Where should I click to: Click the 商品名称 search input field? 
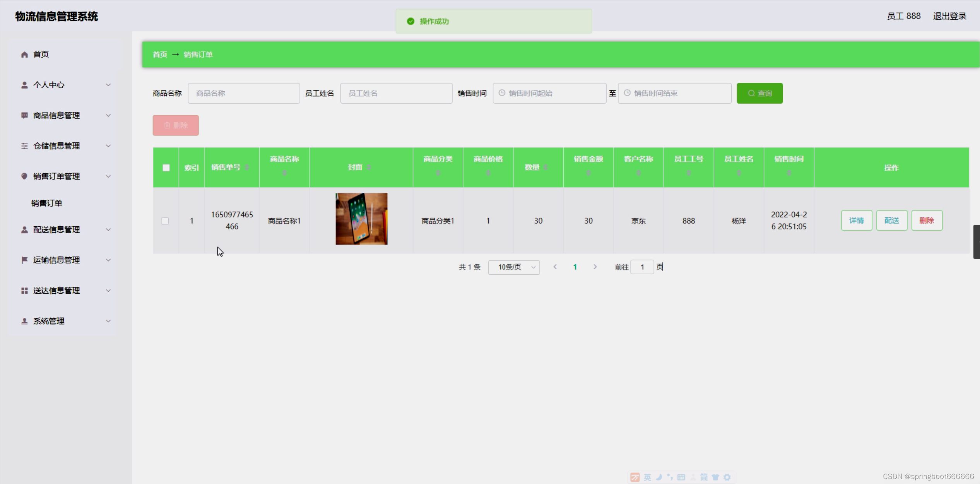pyautogui.click(x=244, y=93)
